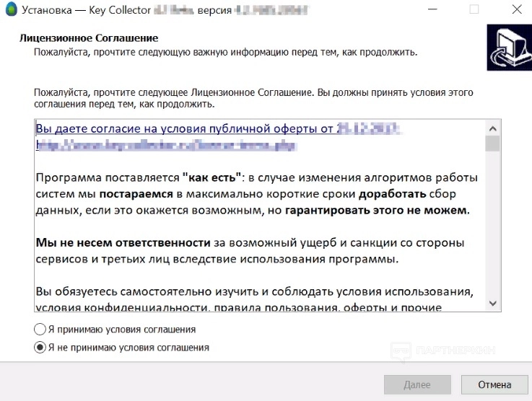
Task: Click the bold "как есть" phrase
Action: [212, 177]
